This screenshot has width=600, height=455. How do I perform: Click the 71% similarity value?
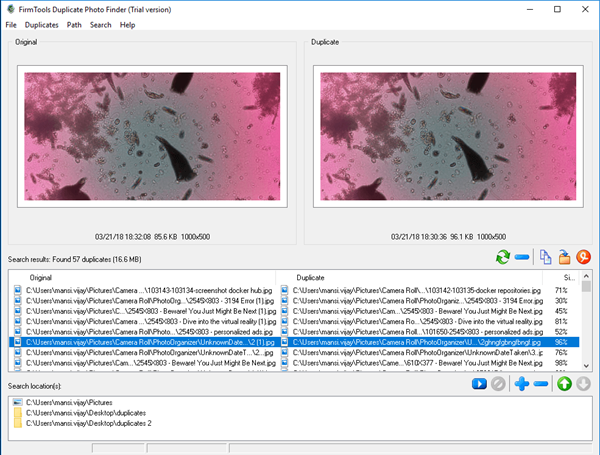click(561, 290)
